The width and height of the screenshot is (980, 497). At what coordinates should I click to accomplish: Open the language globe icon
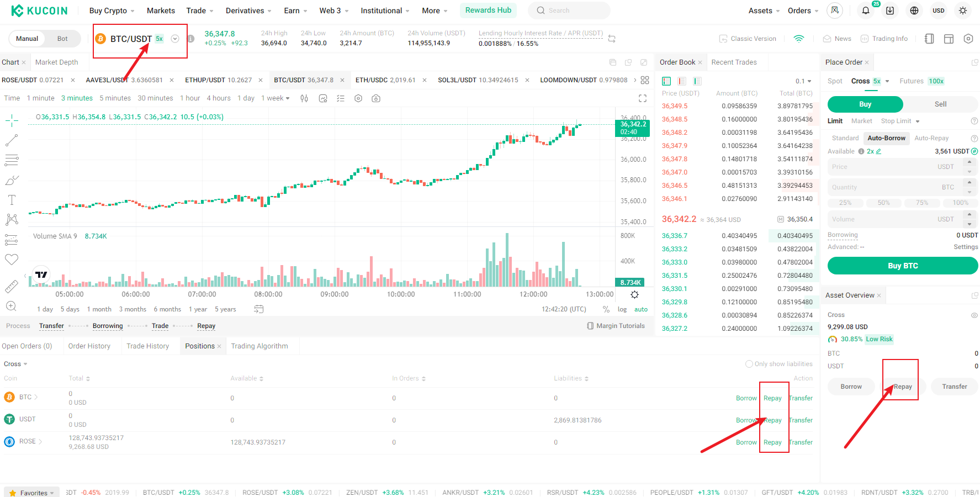tap(914, 10)
